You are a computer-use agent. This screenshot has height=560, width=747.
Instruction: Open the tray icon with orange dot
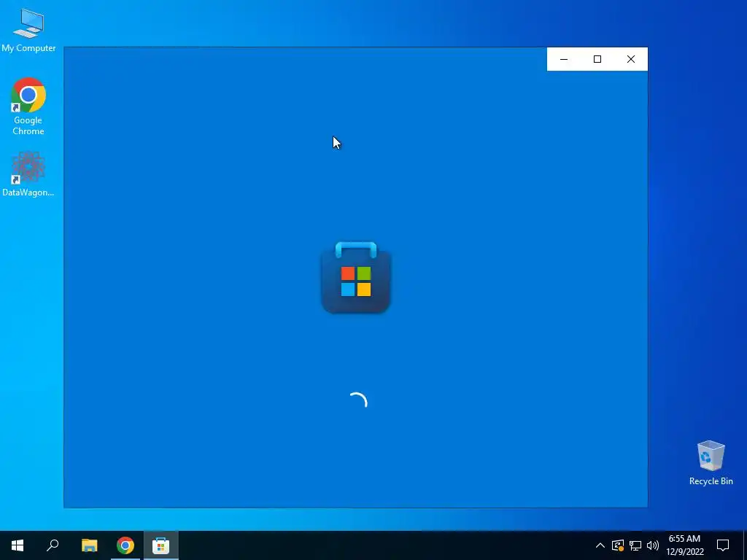pyautogui.click(x=618, y=545)
